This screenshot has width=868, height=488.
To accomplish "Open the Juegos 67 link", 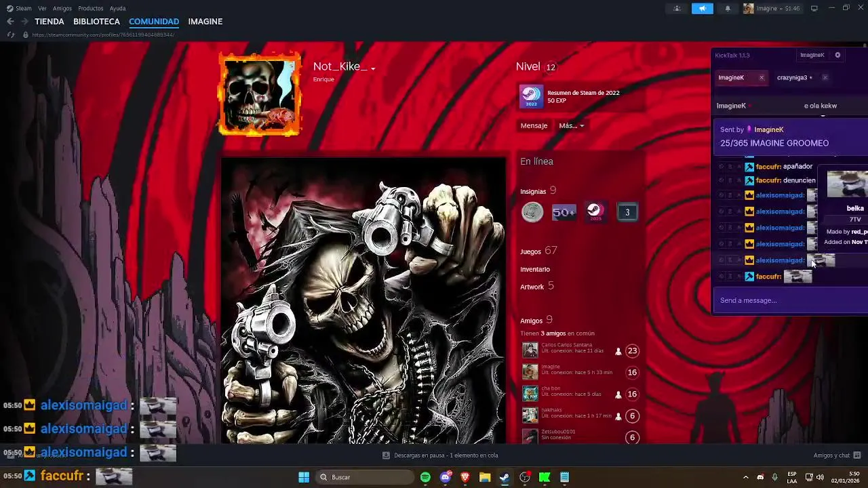I will [x=538, y=251].
